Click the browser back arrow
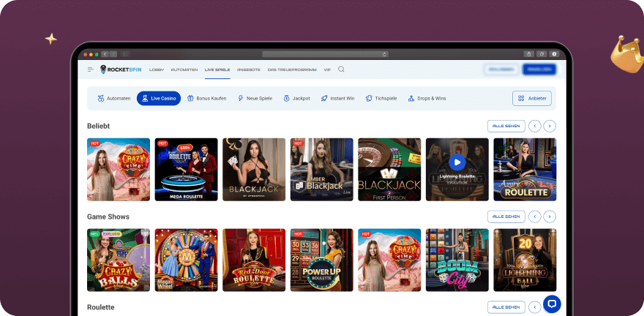Screen dimensions: 644x316 (105, 54)
